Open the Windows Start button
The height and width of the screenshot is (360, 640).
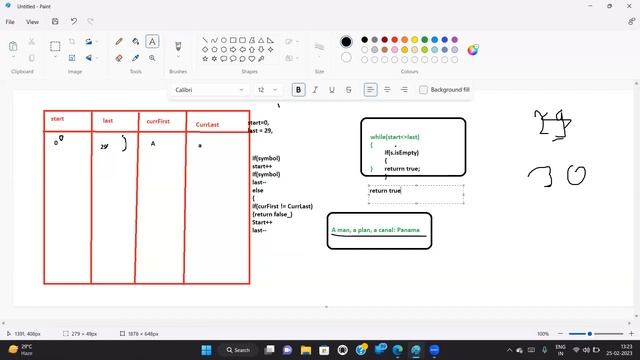(207, 350)
